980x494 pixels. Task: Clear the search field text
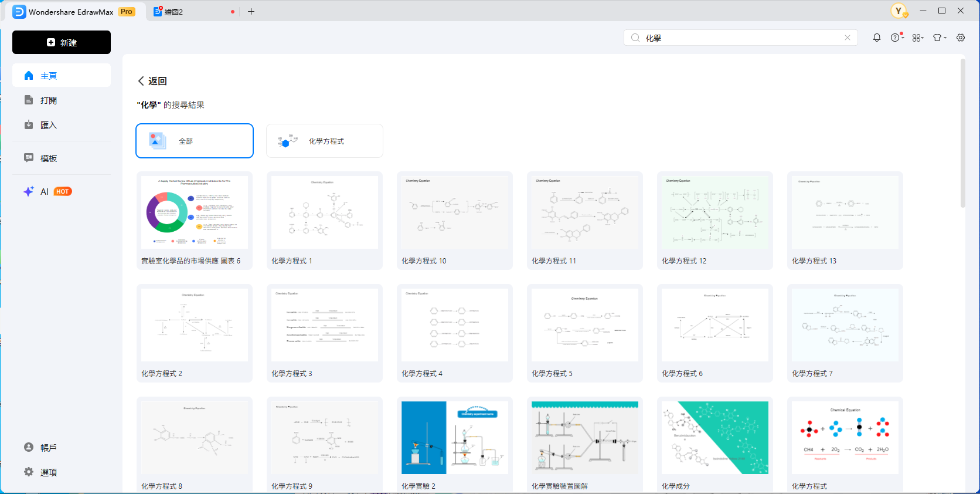(x=848, y=38)
